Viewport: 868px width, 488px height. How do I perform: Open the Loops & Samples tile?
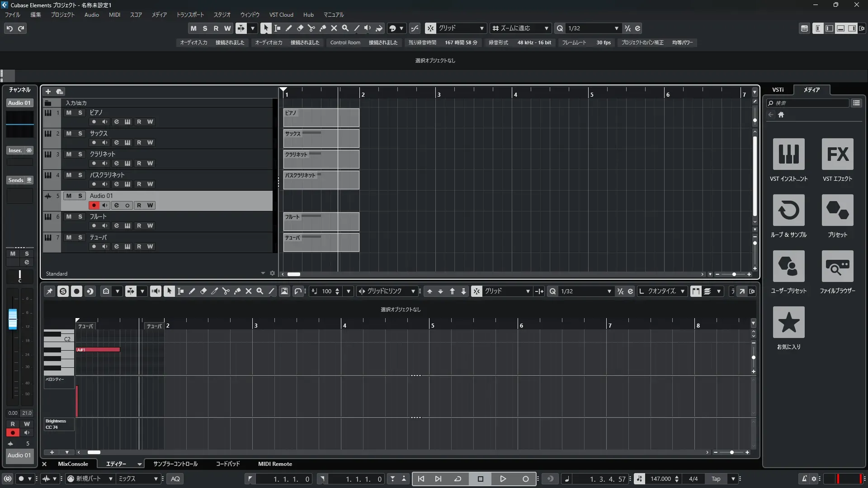788,210
